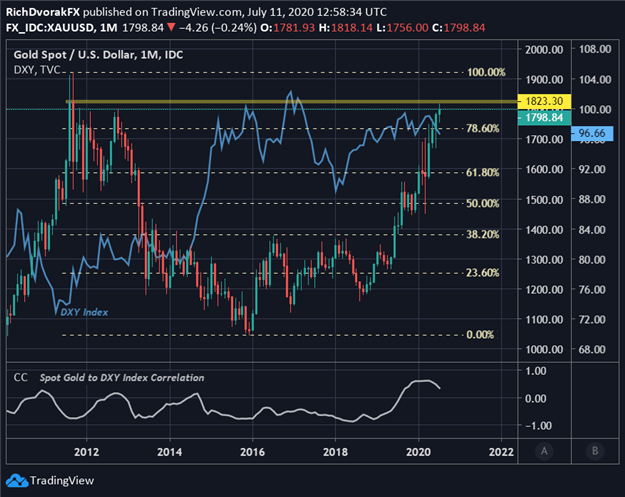Toggle the 'A' auto-scale button

point(544,451)
